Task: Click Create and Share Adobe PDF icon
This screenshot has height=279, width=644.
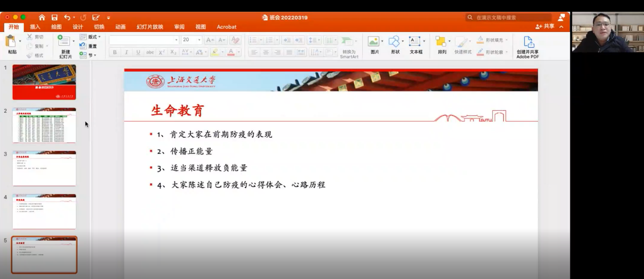Action: 528,42
